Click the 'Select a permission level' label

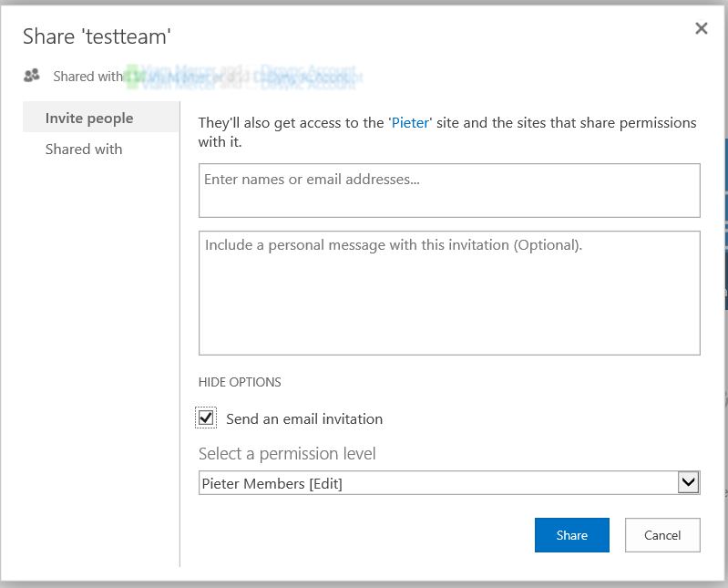[287, 453]
